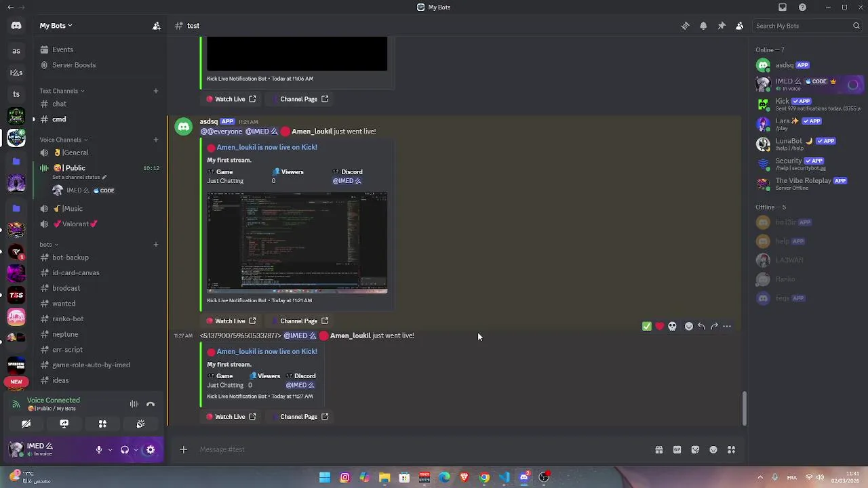This screenshot has height=488, width=868.
Task: Open Google Chrome in taskbar
Action: point(484,478)
